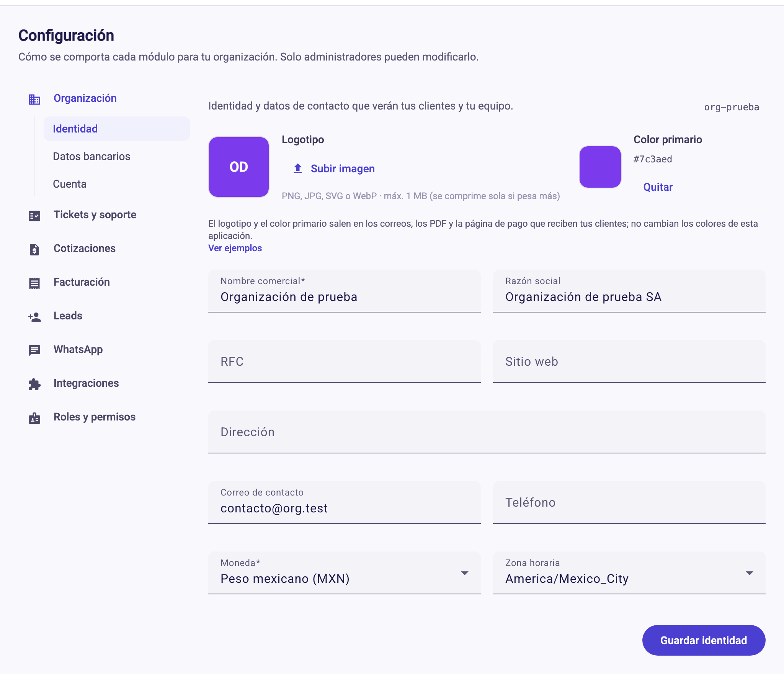
Task: Click the Facturación receipt icon
Action: tap(34, 283)
